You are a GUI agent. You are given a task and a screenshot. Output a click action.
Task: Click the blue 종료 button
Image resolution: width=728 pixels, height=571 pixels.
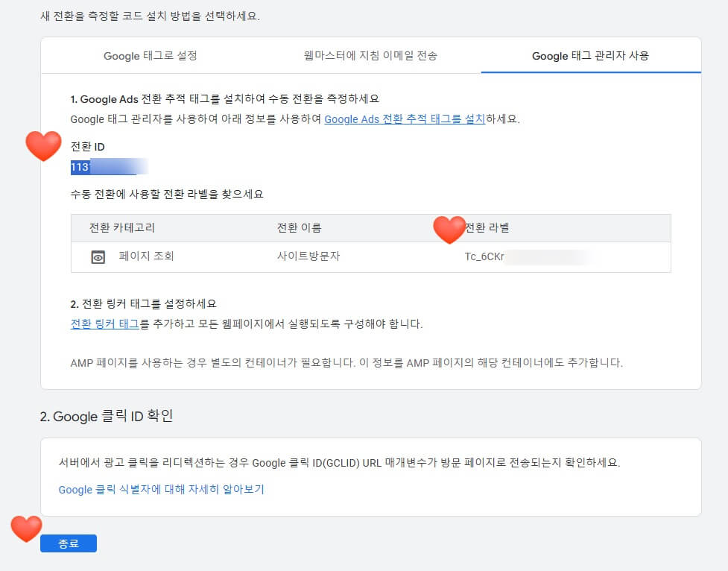[69, 543]
